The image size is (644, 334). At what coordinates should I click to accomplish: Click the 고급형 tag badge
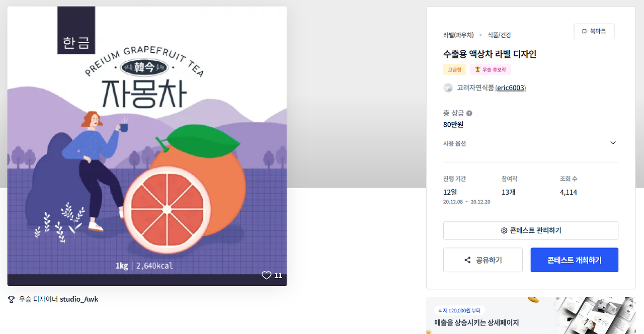point(455,69)
